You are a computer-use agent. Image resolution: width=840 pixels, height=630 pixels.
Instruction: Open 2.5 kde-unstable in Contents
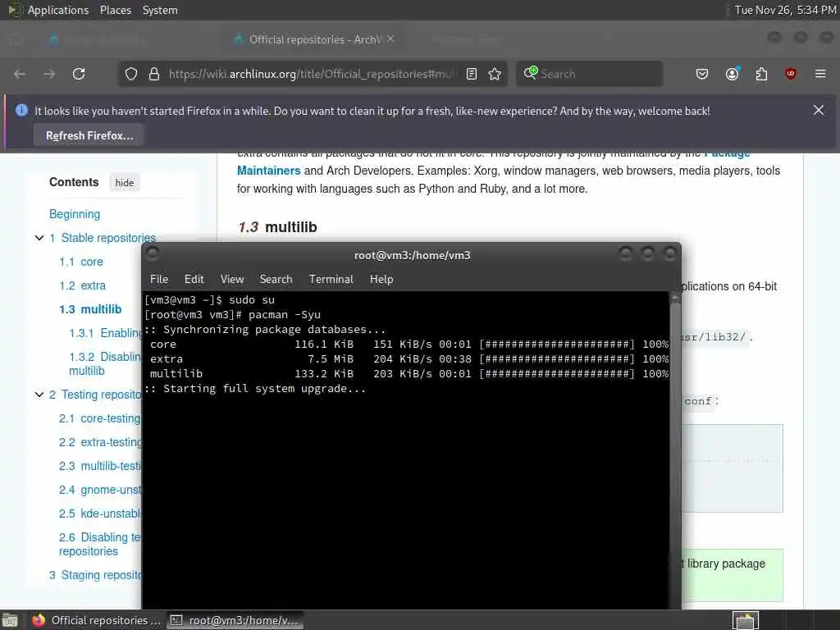point(99,514)
